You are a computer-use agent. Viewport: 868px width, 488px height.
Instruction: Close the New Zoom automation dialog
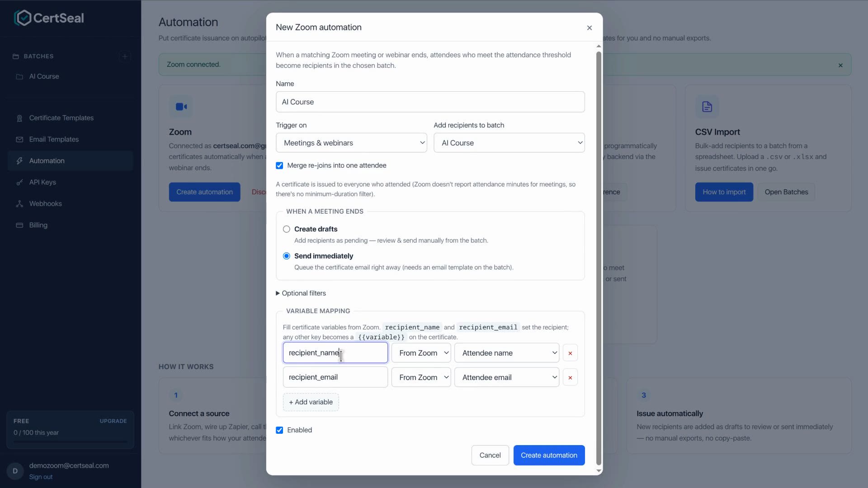click(x=590, y=28)
